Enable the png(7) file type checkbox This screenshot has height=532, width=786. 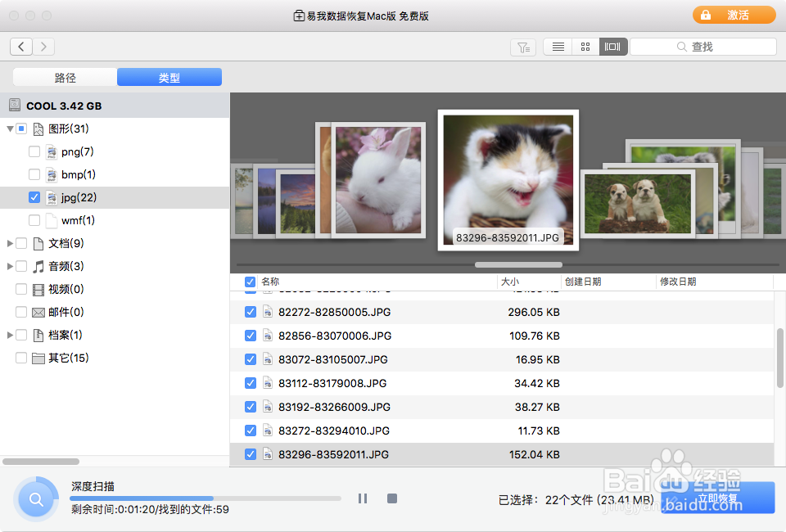pos(34,151)
